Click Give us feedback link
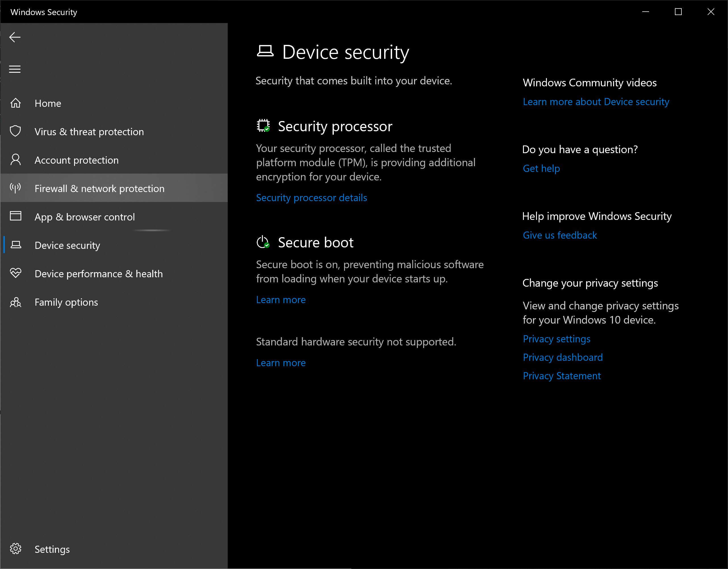This screenshot has height=569, width=728. (x=559, y=235)
